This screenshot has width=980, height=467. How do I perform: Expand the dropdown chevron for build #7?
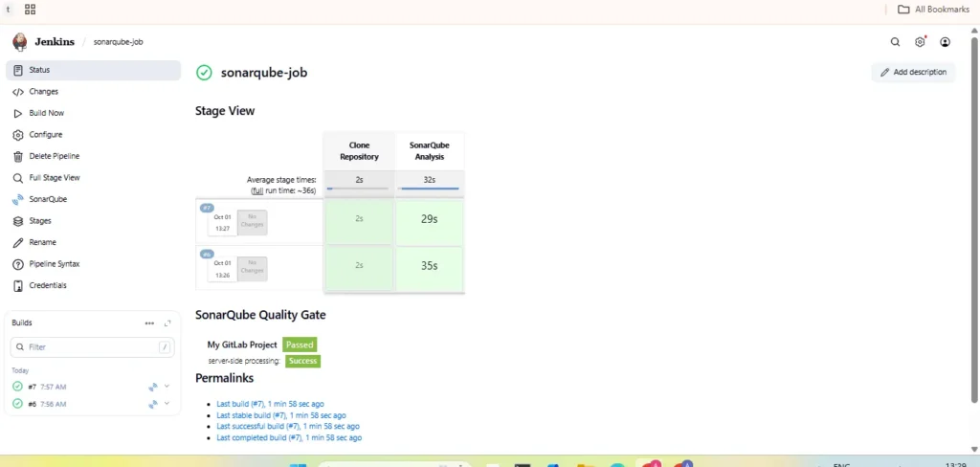pos(167,387)
